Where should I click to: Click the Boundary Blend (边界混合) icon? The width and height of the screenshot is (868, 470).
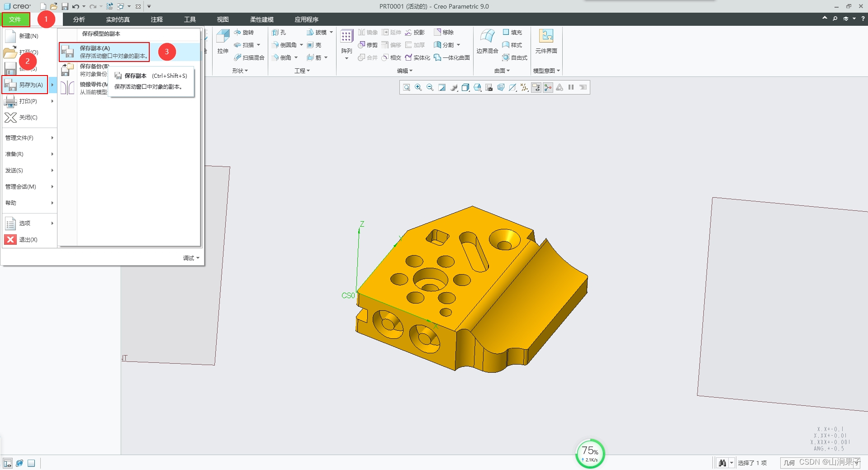487,37
